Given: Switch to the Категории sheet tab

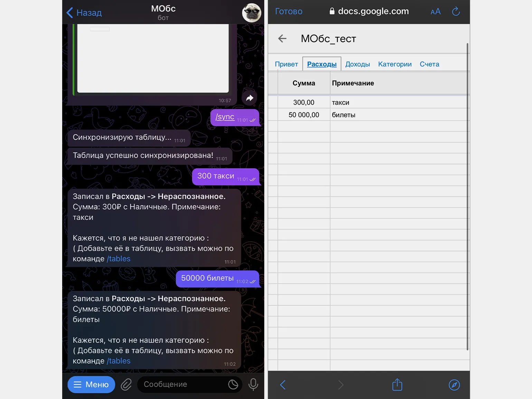Looking at the screenshot, I should click(x=395, y=64).
